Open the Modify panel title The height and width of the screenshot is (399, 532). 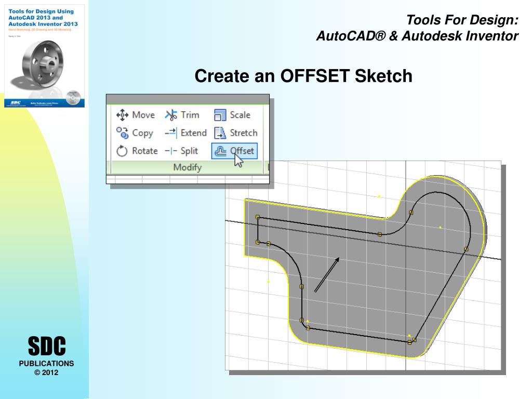187,167
